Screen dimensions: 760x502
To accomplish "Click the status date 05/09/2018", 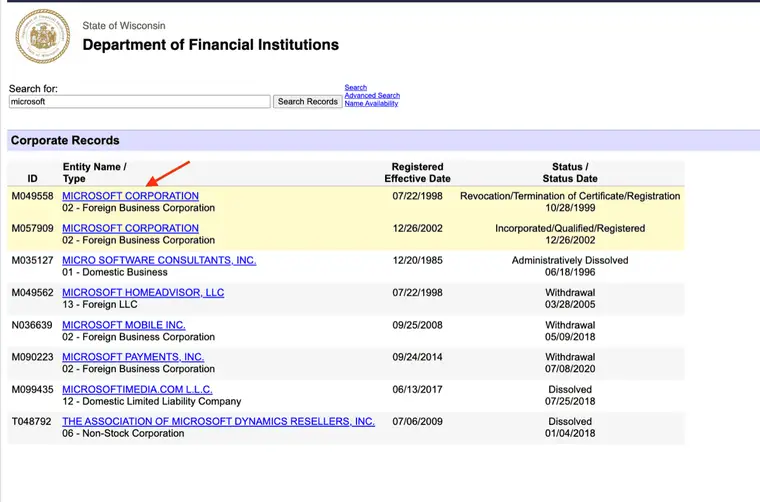I will 570,337.
